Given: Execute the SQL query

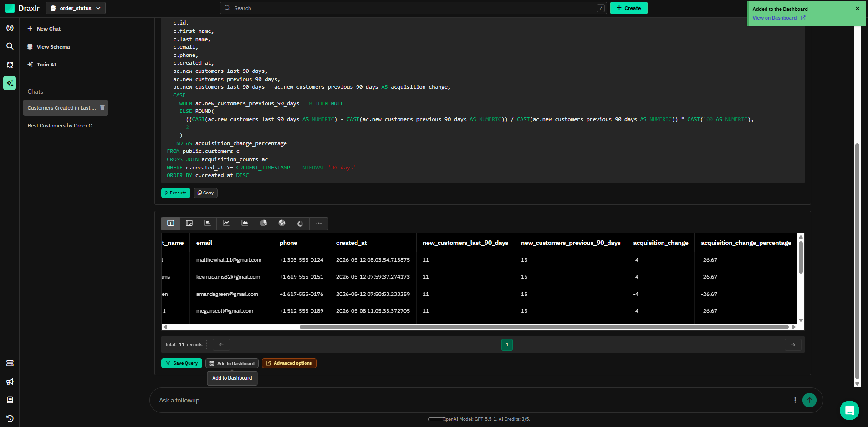Looking at the screenshot, I should [x=176, y=193].
